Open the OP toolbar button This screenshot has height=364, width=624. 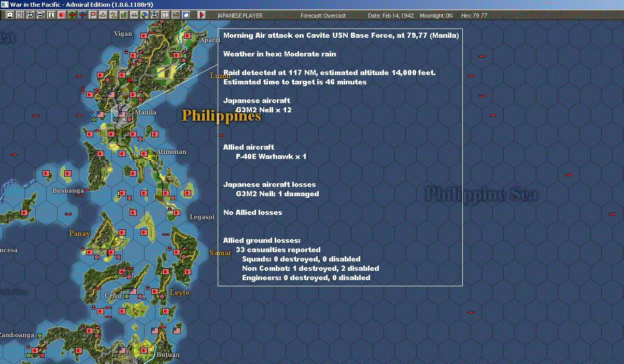[x=165, y=15]
